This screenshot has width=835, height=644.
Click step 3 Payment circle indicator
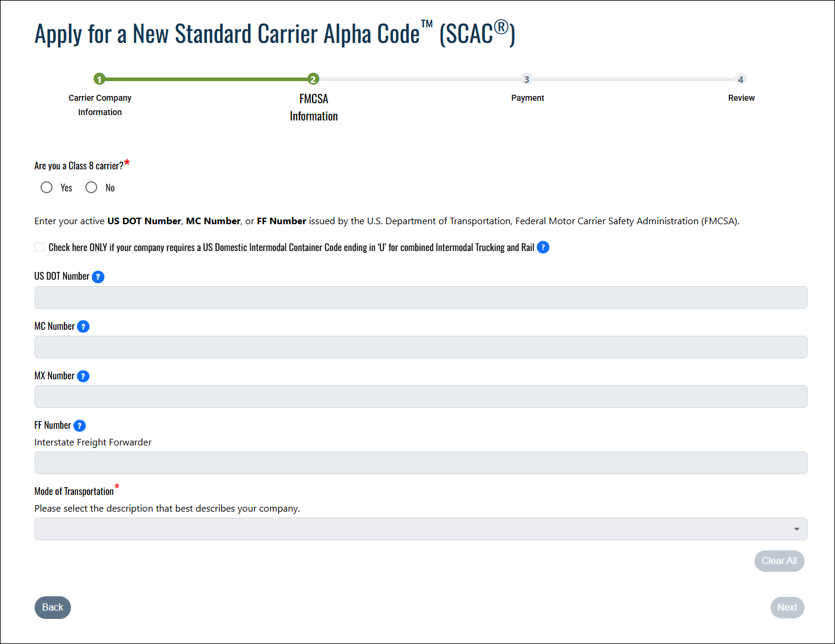point(527,79)
